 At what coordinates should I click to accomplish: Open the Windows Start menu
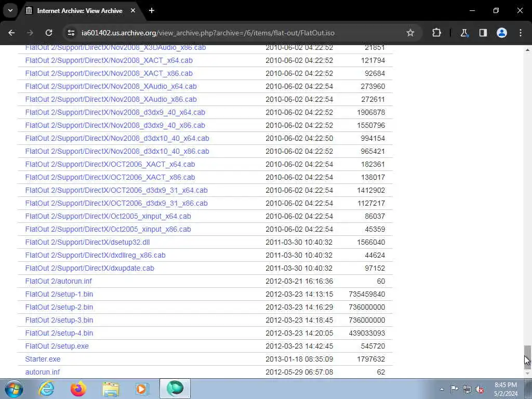tap(14, 389)
